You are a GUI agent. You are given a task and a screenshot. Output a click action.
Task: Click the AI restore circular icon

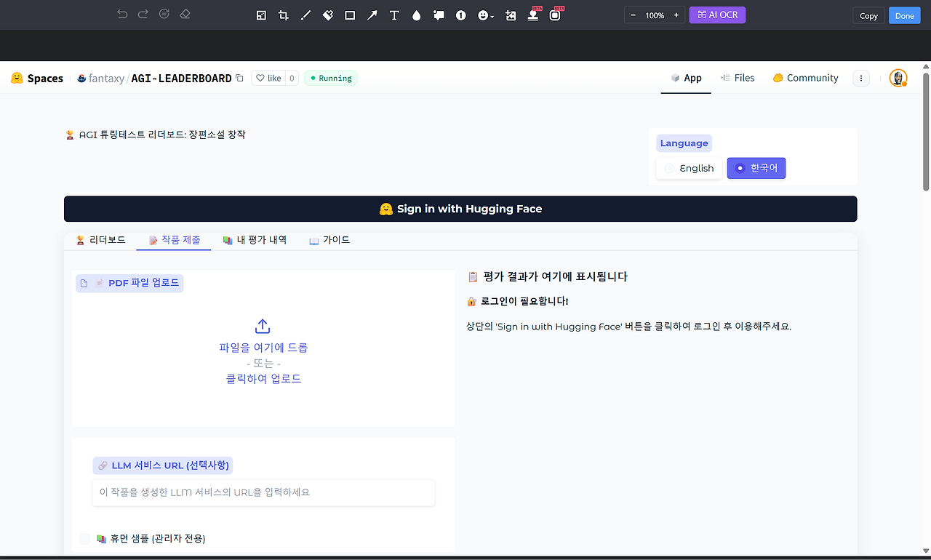[164, 15]
